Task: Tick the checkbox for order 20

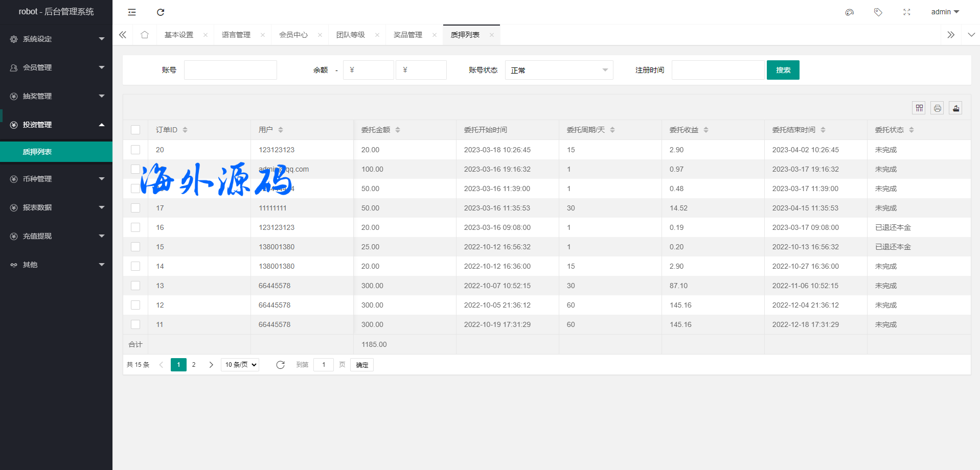Action: coord(135,150)
